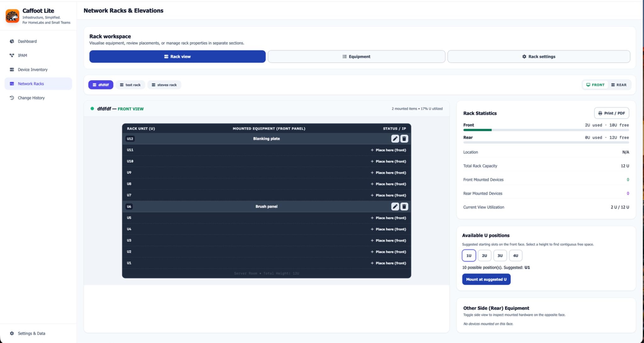Image resolution: width=644 pixels, height=343 pixels.
Task: Choose 1U height option
Action: [469, 256]
